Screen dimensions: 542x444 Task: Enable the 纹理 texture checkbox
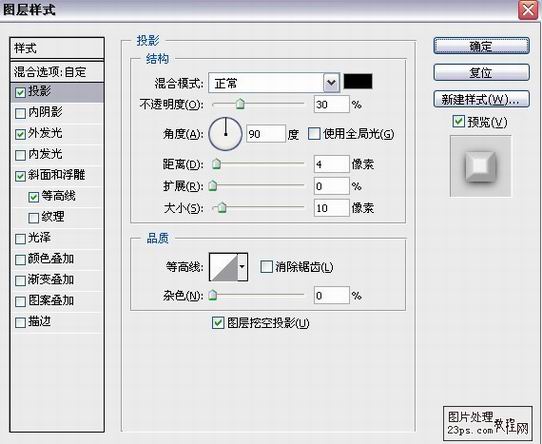pos(34,218)
